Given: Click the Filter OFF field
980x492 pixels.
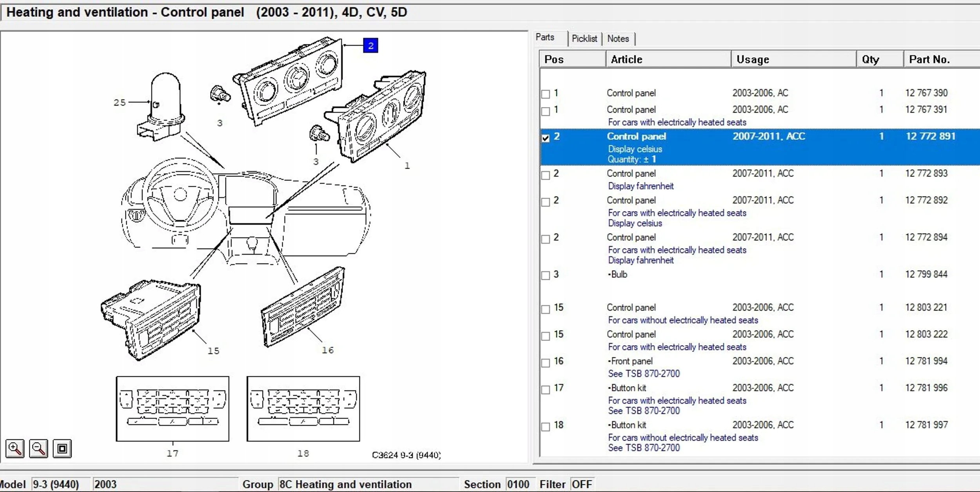Looking at the screenshot, I should tap(581, 484).
